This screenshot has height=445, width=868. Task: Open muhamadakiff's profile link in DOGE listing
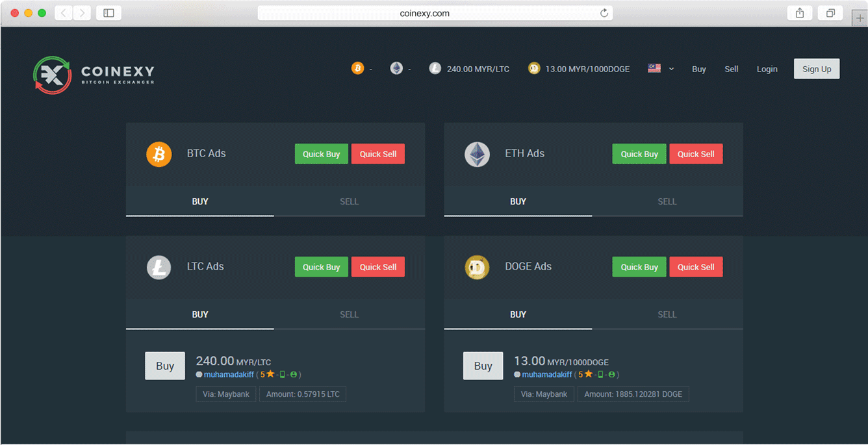pyautogui.click(x=546, y=375)
